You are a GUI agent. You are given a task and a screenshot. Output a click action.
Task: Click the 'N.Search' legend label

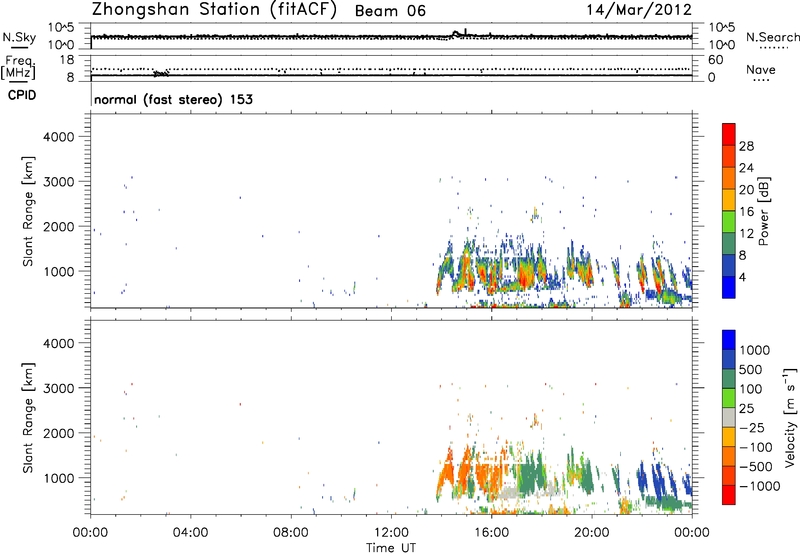click(772, 37)
